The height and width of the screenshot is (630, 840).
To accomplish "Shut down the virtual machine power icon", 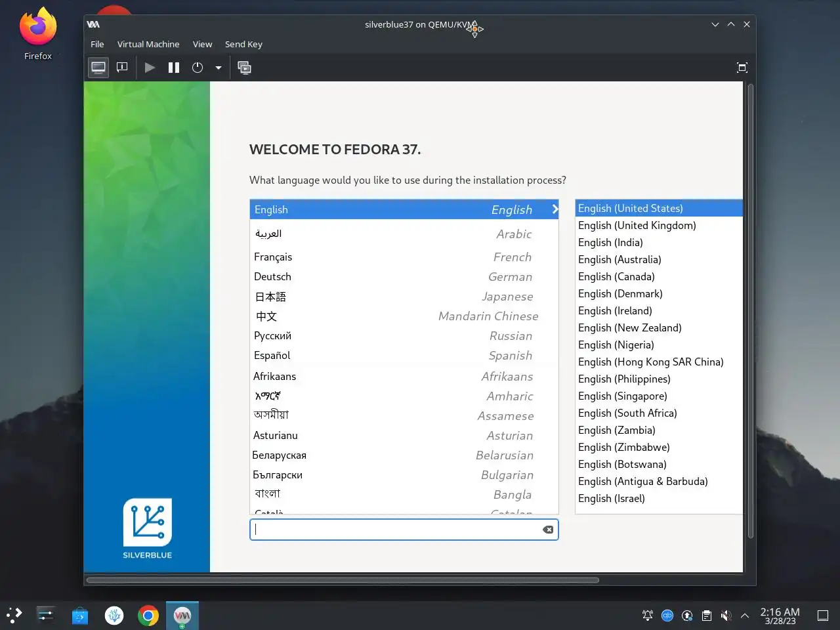I will tap(198, 68).
